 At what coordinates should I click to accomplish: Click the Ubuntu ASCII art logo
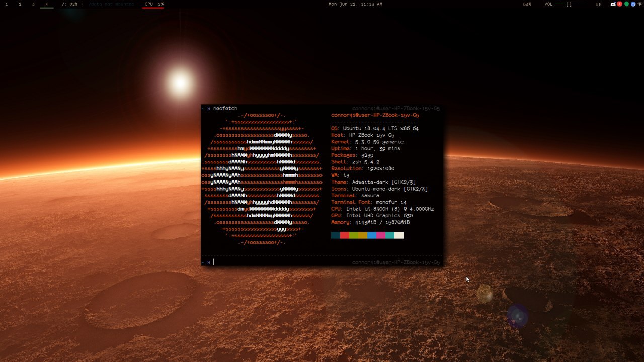[262, 178]
